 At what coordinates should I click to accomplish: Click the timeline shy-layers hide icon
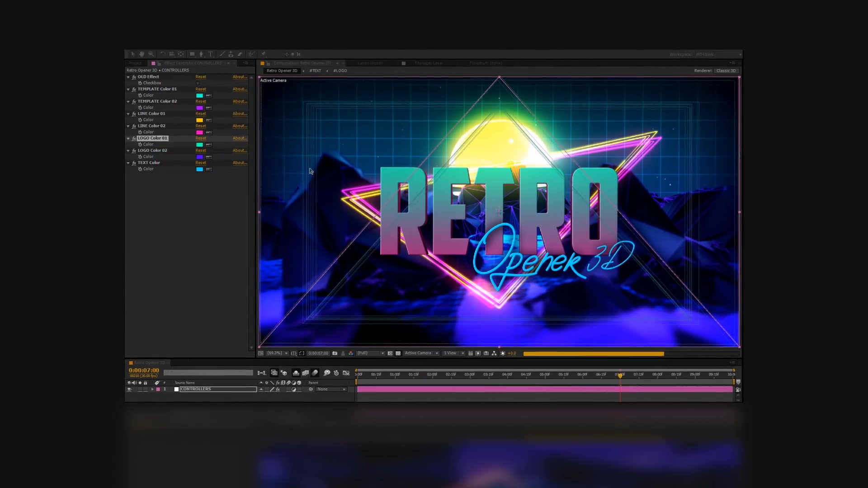(x=296, y=373)
